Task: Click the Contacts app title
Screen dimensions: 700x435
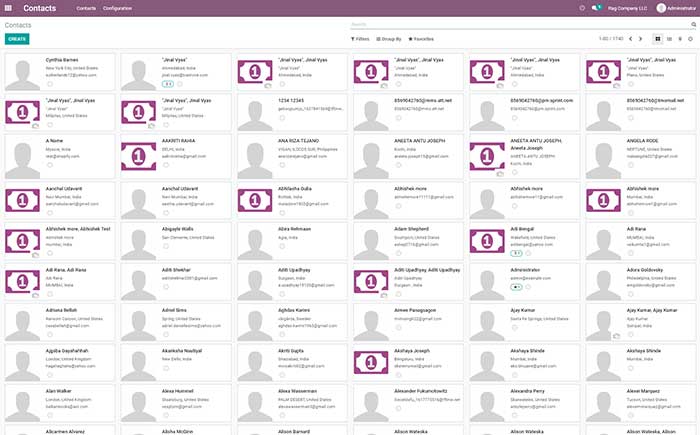Action: [x=40, y=8]
